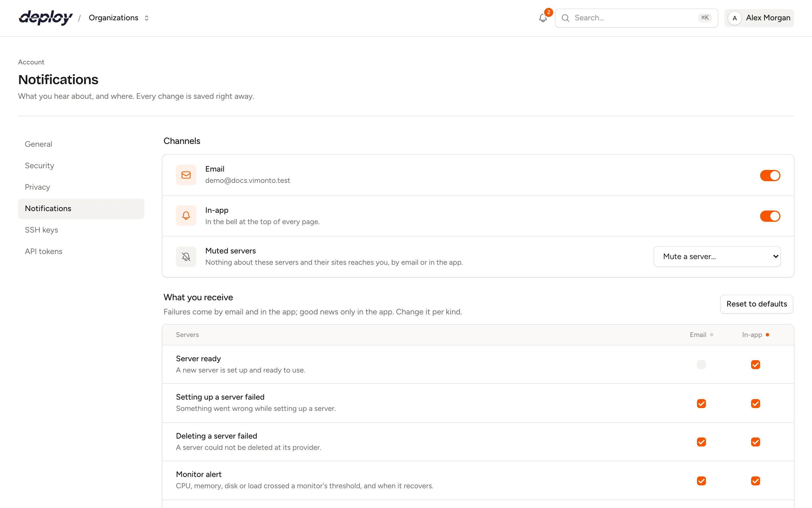The image size is (812, 508).
Task: Go to General settings
Action: coord(81,144)
